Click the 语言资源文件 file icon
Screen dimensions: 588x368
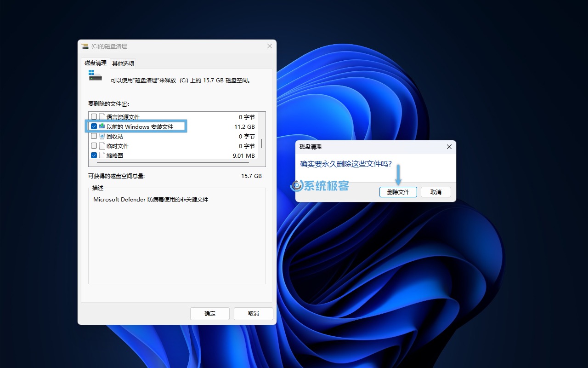(101, 116)
